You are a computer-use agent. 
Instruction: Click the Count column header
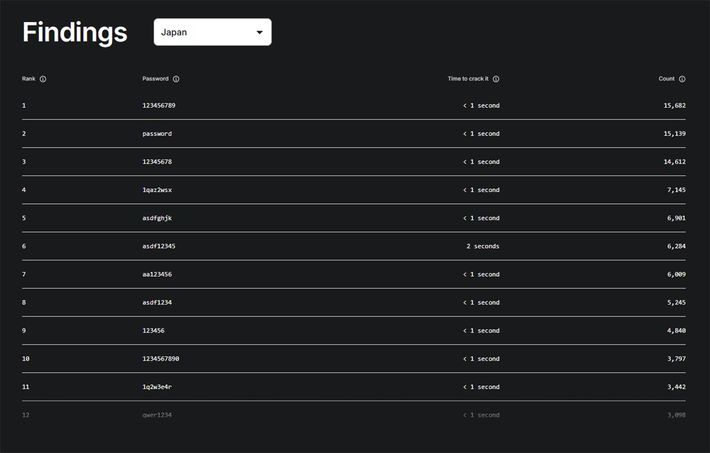click(x=666, y=79)
